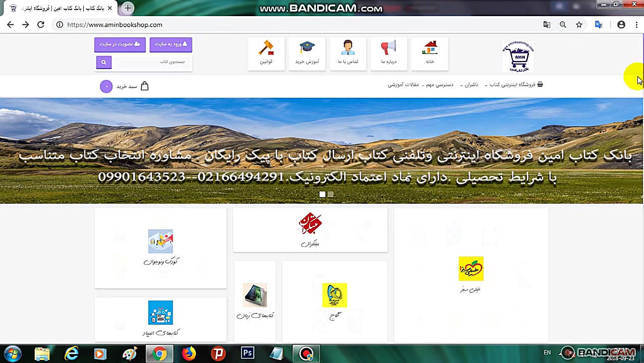Open the Chrome three-dot menu
This screenshot has height=363, width=644.
coord(636,25)
